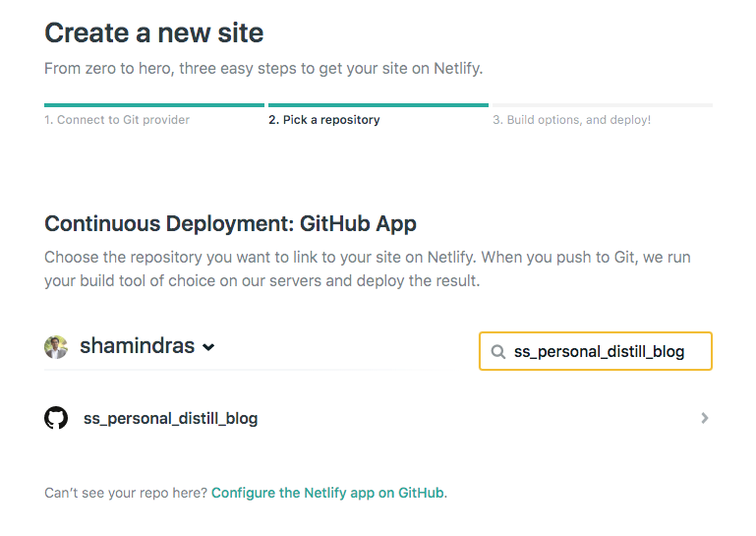Click the Continuous Deployment: GitHub App heading
Viewport: 756px width, 536px height.
pos(230,224)
